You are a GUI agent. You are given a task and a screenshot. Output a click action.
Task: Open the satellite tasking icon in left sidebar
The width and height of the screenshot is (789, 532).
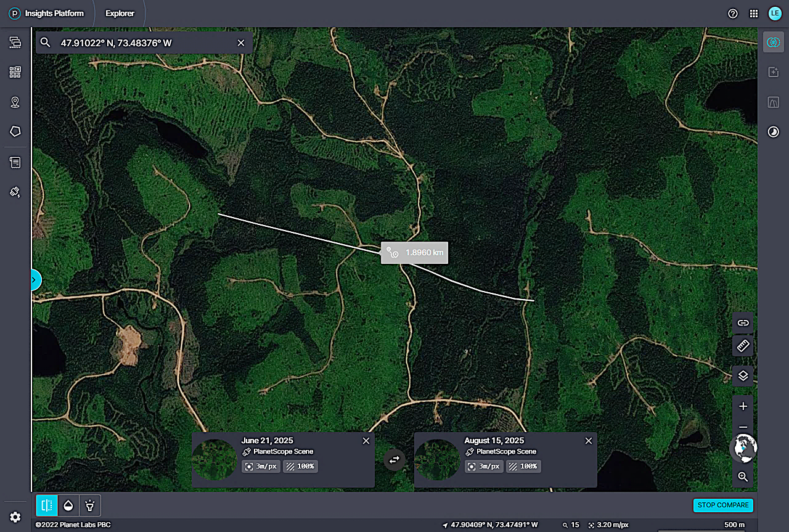[15, 192]
